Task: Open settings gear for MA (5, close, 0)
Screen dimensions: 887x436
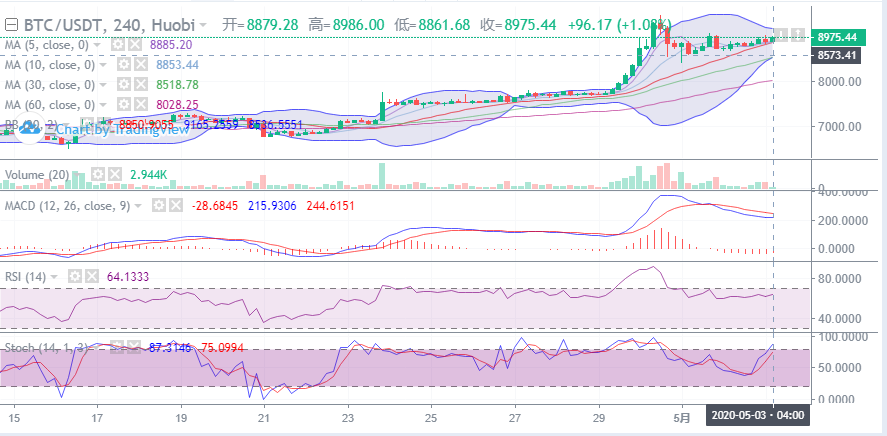Action: click(x=118, y=45)
